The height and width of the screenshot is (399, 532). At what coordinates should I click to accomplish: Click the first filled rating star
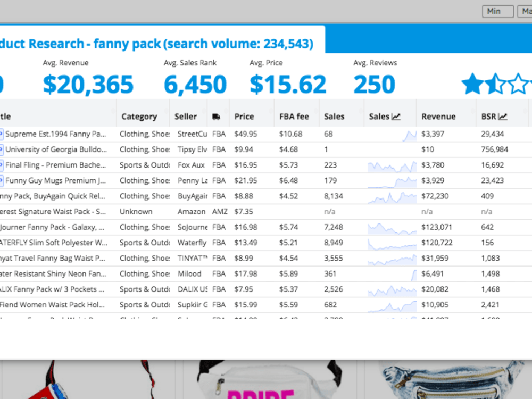point(472,84)
